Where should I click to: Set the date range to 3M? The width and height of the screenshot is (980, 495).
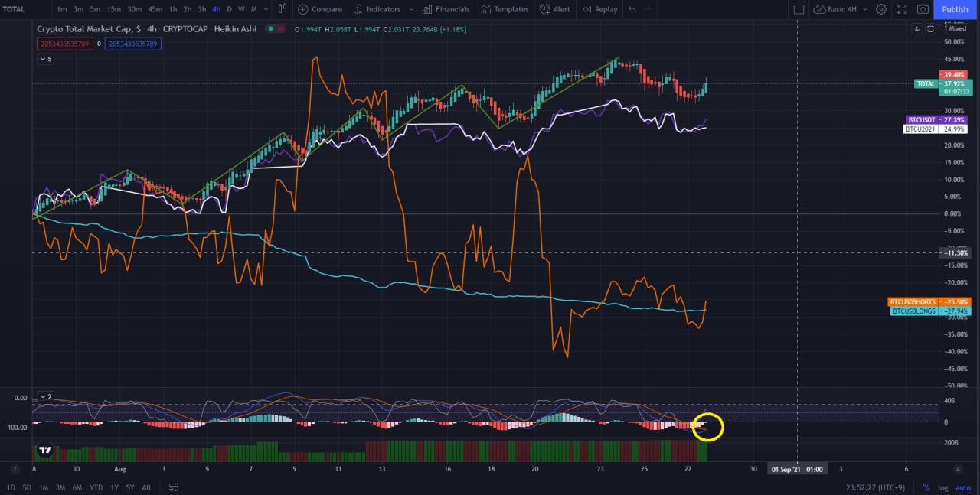point(60,487)
